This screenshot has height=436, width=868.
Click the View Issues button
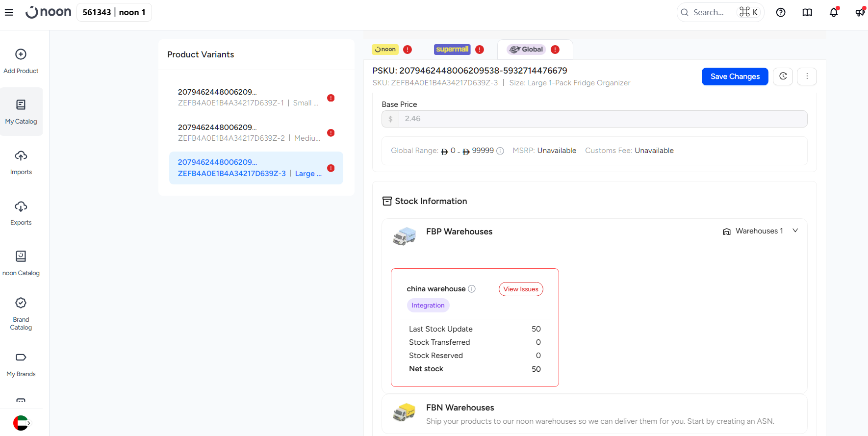pos(521,289)
